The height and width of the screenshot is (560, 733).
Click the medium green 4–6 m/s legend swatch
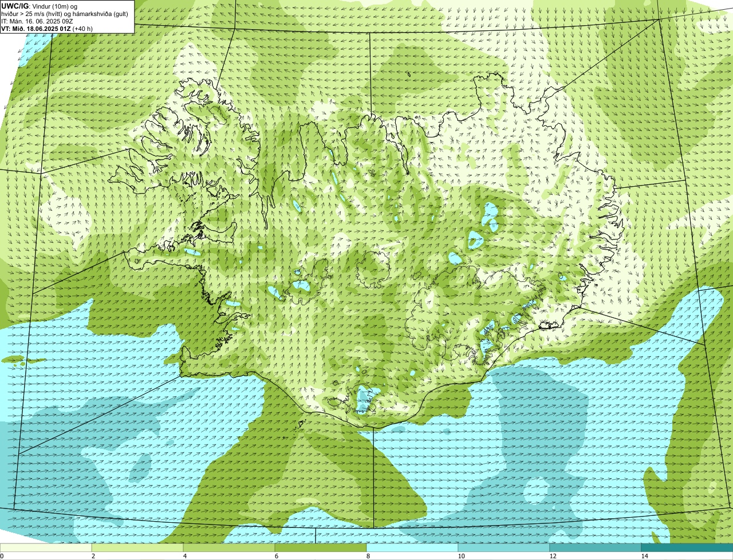(x=229, y=547)
